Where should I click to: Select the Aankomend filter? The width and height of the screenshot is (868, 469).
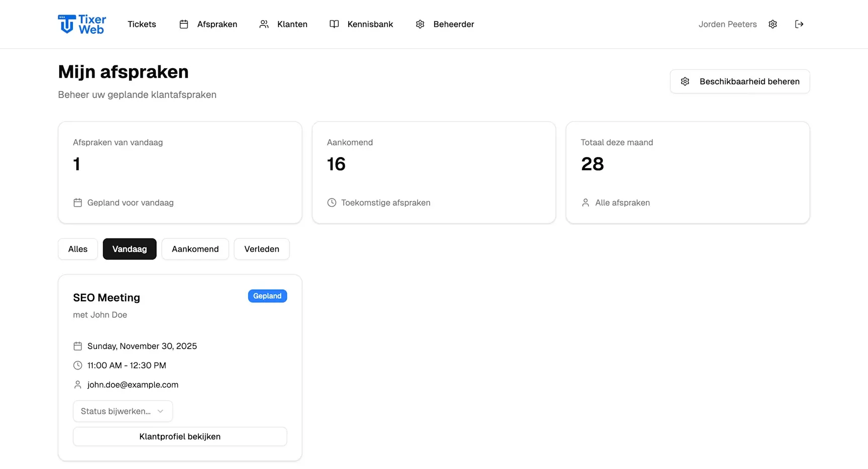point(195,249)
